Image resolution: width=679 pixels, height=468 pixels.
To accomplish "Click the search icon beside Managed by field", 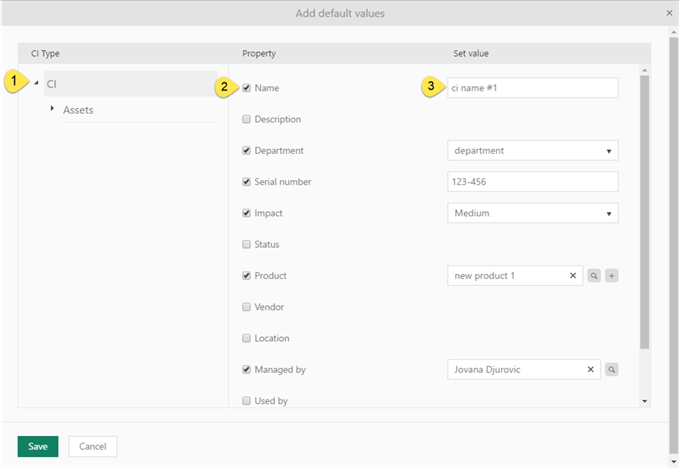I will click(612, 370).
